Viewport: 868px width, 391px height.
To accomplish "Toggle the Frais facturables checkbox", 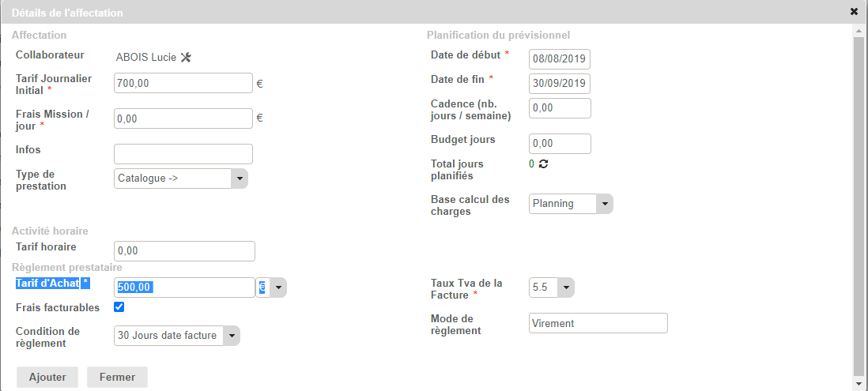I will coord(119,307).
